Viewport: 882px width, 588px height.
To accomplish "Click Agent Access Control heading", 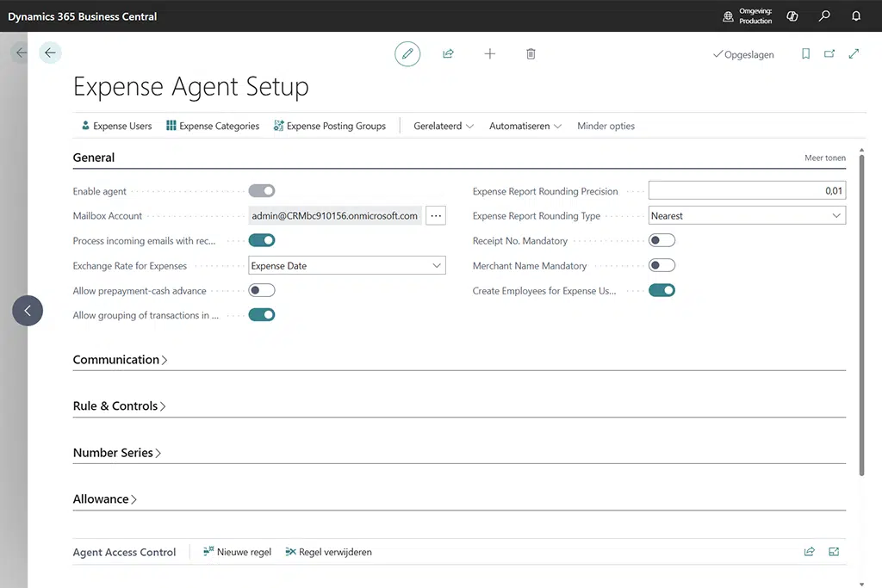I will click(124, 552).
